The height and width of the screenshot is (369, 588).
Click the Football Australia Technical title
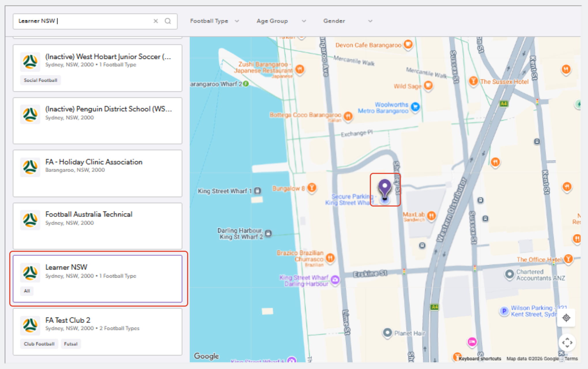pos(89,214)
